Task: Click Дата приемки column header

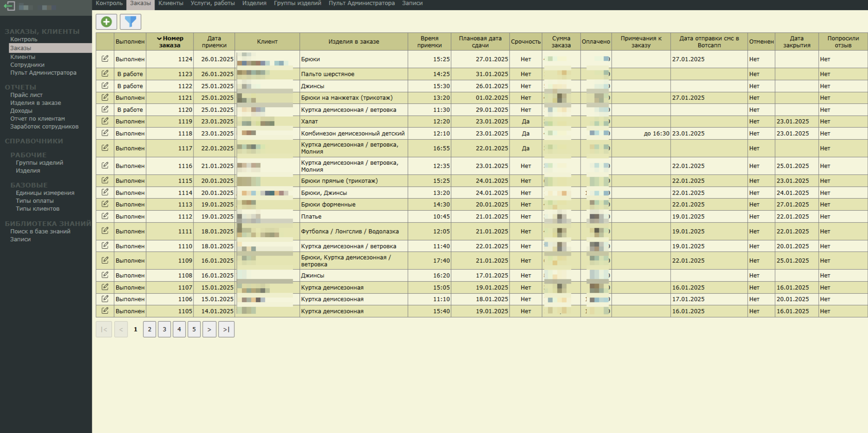Action: 214,42
